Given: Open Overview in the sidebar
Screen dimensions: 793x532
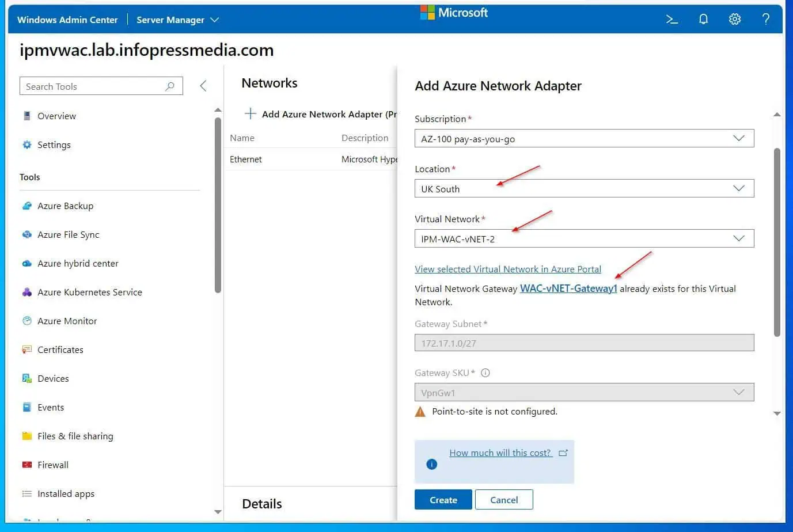Looking at the screenshot, I should (56, 116).
